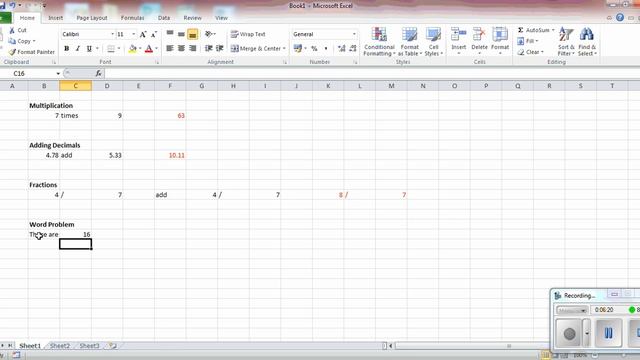The image size is (640, 360).
Task: Switch to Formulas ribbon tab
Action: point(132,18)
